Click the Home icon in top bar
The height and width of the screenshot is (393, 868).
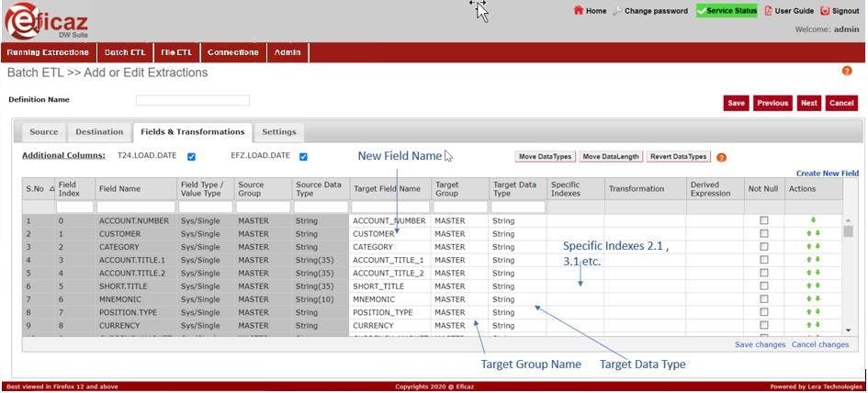point(578,11)
